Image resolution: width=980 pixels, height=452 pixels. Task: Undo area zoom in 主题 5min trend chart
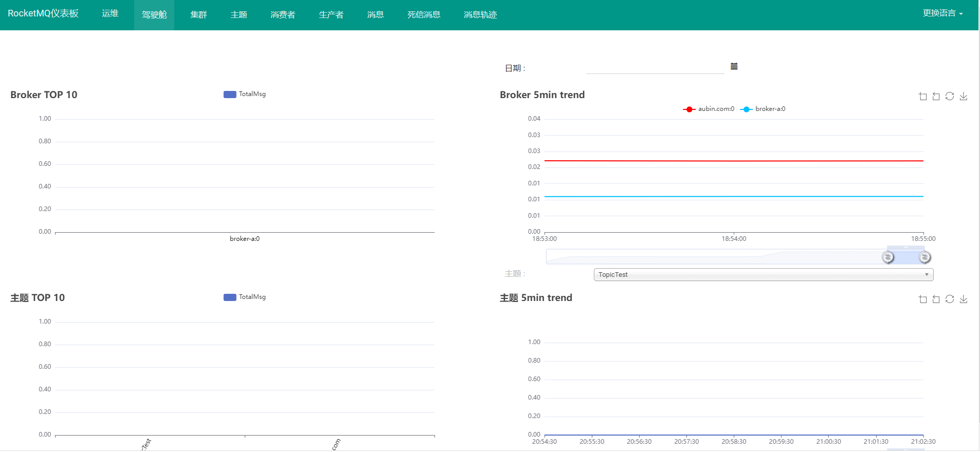(936, 299)
